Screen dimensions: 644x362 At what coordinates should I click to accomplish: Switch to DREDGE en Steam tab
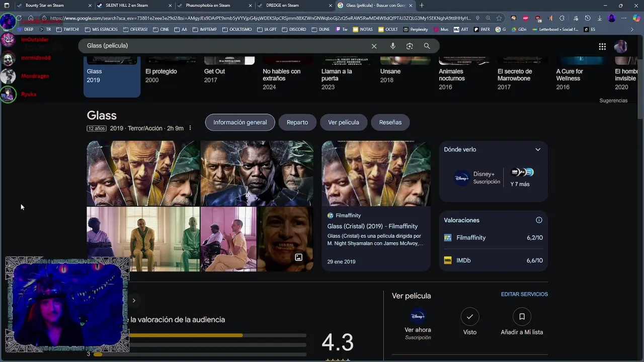[x=295, y=6]
